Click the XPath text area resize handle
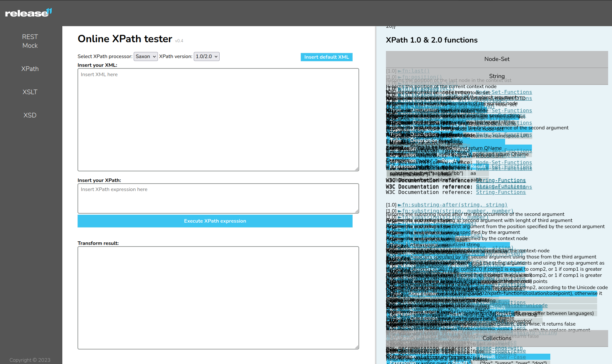Image resolution: width=612 pixels, height=364 pixels. pyautogui.click(x=357, y=211)
